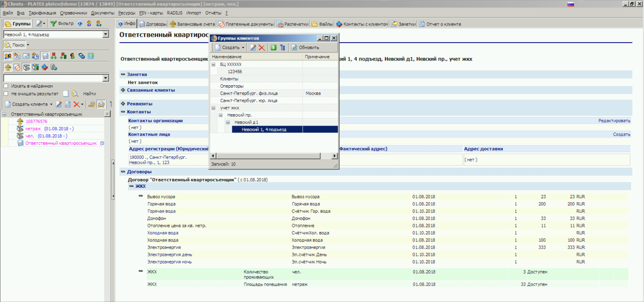
Task: Click the two-people clients icon in the left toolbar
Action: pyautogui.click(x=8, y=56)
